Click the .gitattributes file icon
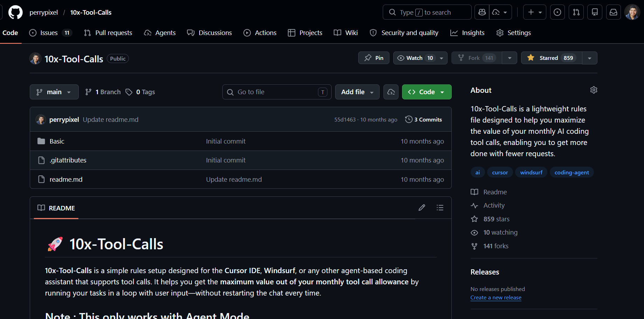644x319 pixels. pyautogui.click(x=41, y=160)
